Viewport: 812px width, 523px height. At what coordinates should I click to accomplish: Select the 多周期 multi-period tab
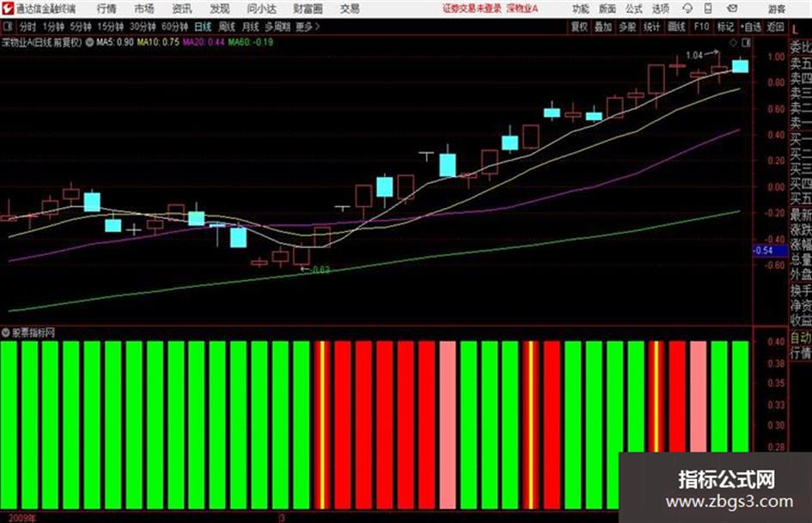coord(278,27)
